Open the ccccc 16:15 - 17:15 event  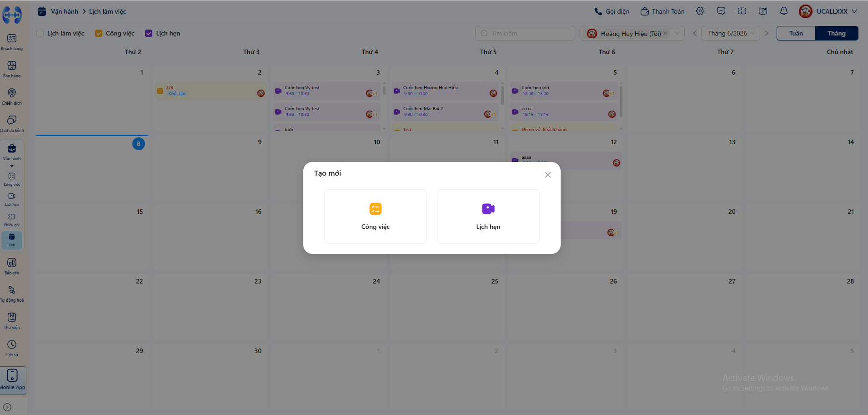(563, 112)
